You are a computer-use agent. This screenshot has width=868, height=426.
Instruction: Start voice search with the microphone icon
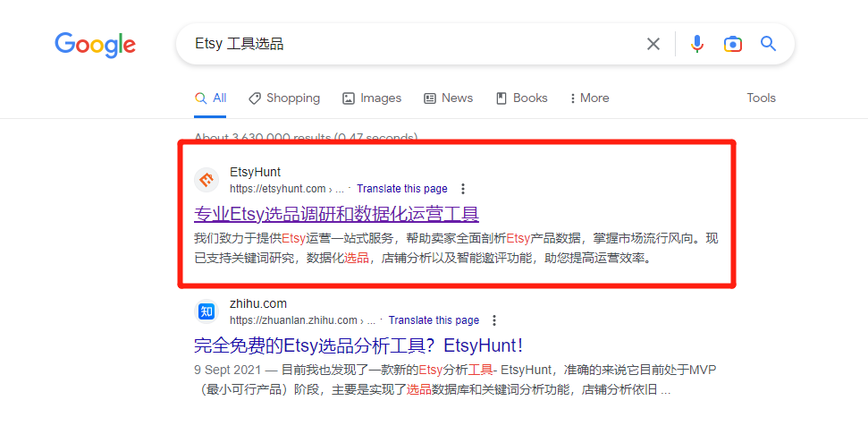697,44
